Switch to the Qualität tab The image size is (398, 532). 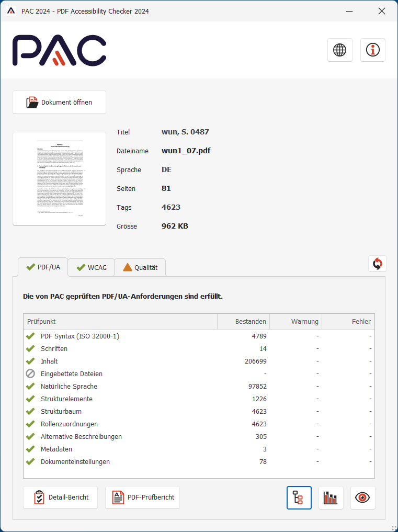pyautogui.click(x=140, y=267)
